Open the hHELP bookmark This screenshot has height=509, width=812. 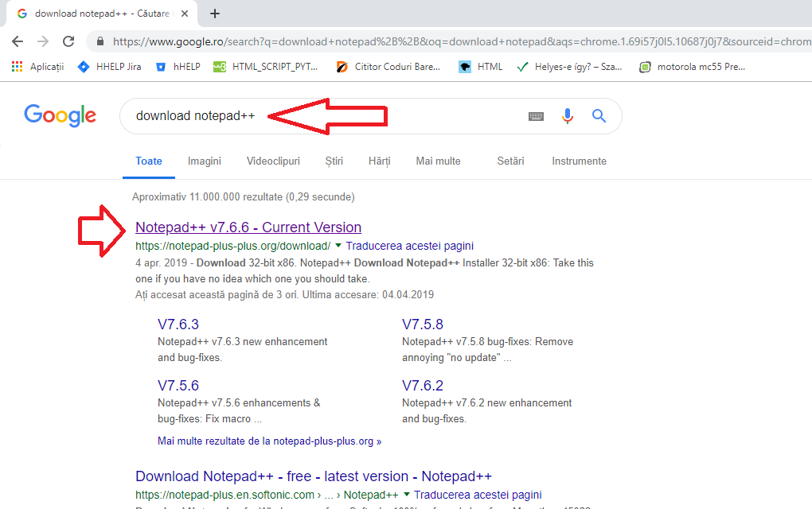tap(178, 67)
